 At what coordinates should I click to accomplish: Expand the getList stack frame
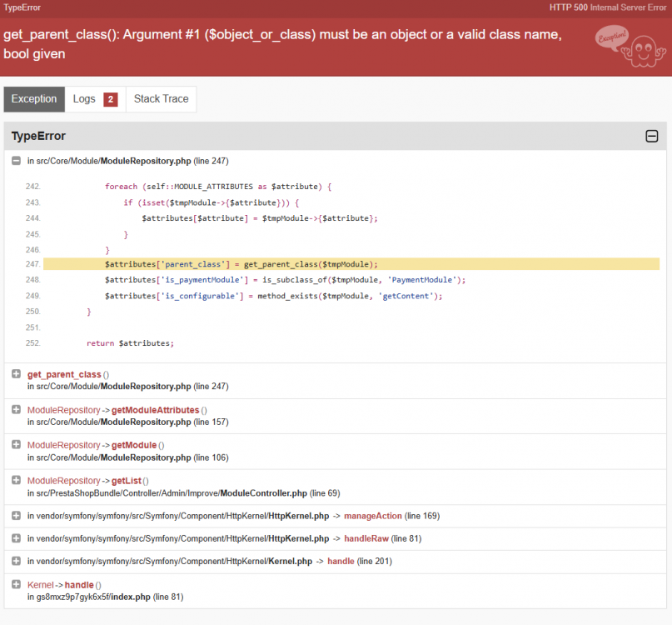click(16, 480)
